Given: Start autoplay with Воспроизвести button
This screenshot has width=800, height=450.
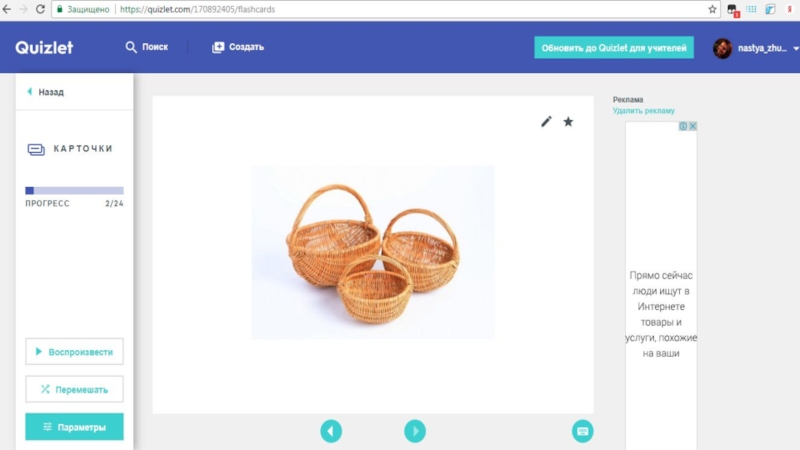Looking at the screenshot, I should click(74, 352).
